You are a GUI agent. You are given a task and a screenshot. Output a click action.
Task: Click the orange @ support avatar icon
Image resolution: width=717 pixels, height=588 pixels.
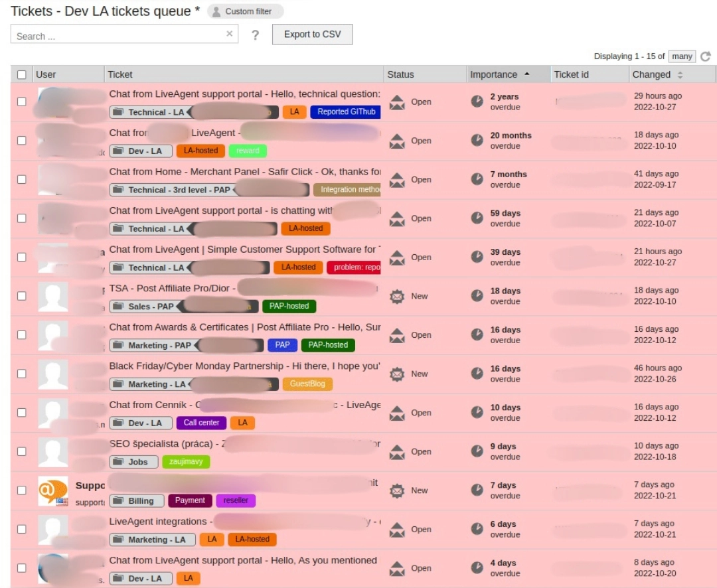coord(52,490)
